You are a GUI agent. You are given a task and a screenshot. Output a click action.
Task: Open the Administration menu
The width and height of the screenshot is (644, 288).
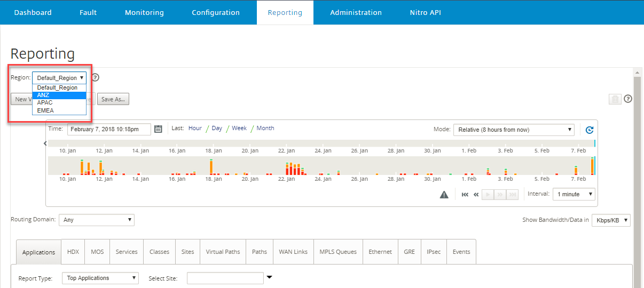pyautogui.click(x=356, y=12)
